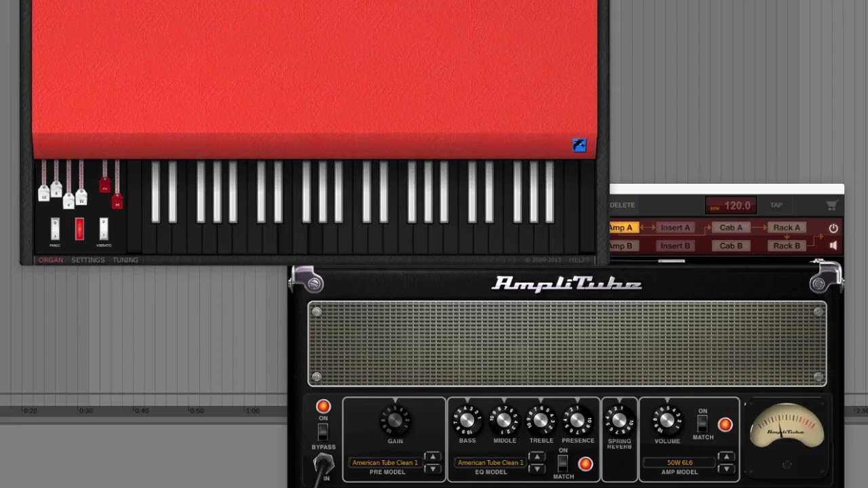Pull the 16' organ drawbar
Viewport: 868px width, 488px height.
pyautogui.click(x=44, y=194)
